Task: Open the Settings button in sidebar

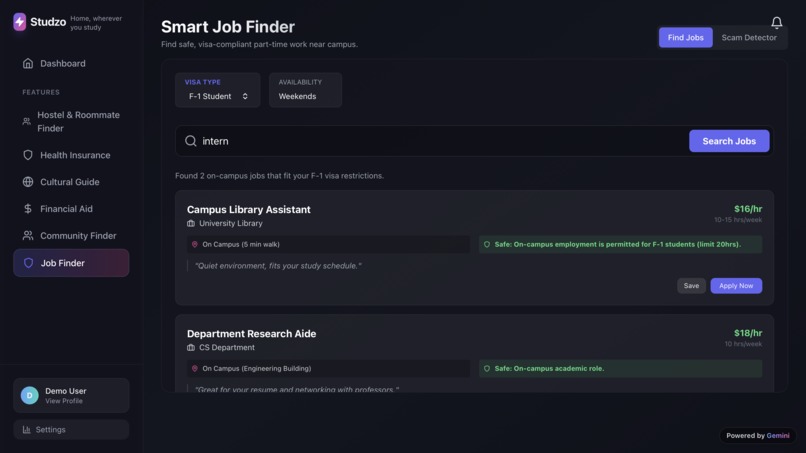Action: 71,429
